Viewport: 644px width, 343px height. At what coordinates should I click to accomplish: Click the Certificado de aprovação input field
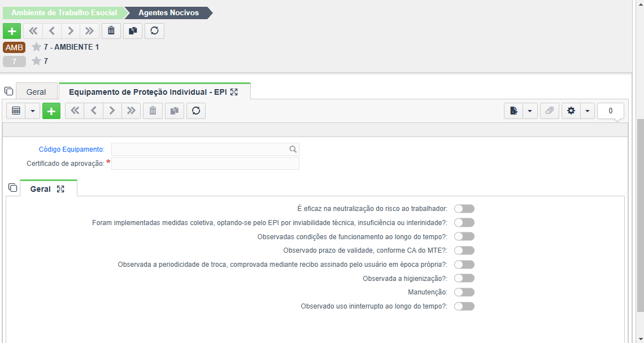click(x=206, y=163)
